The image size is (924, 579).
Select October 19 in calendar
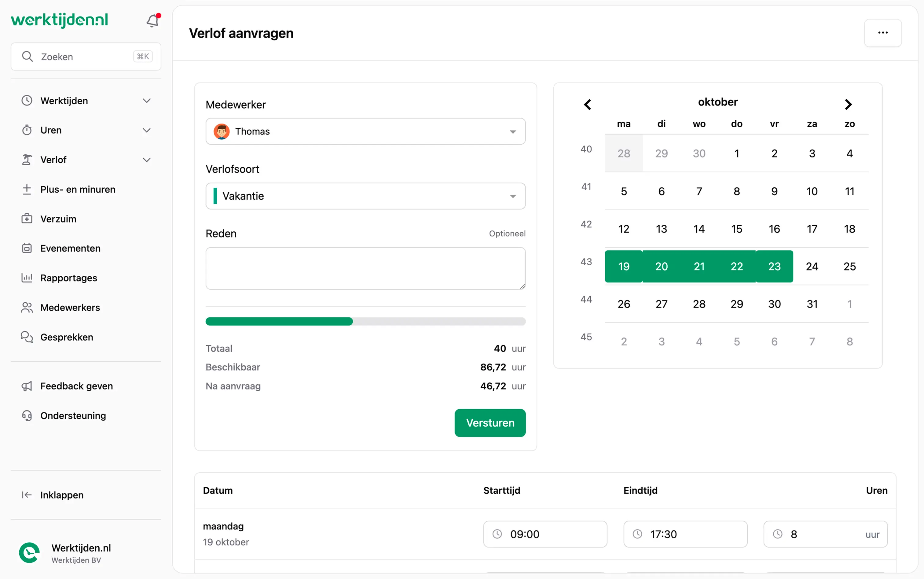[x=624, y=267]
